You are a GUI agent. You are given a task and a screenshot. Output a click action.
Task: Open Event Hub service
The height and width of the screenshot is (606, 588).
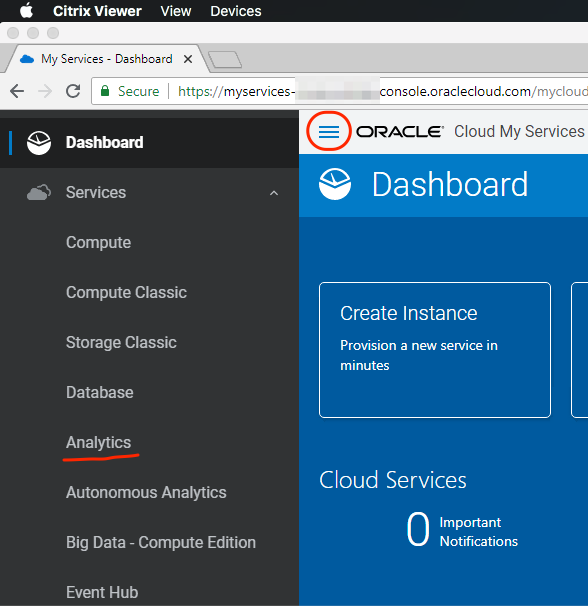(x=102, y=592)
